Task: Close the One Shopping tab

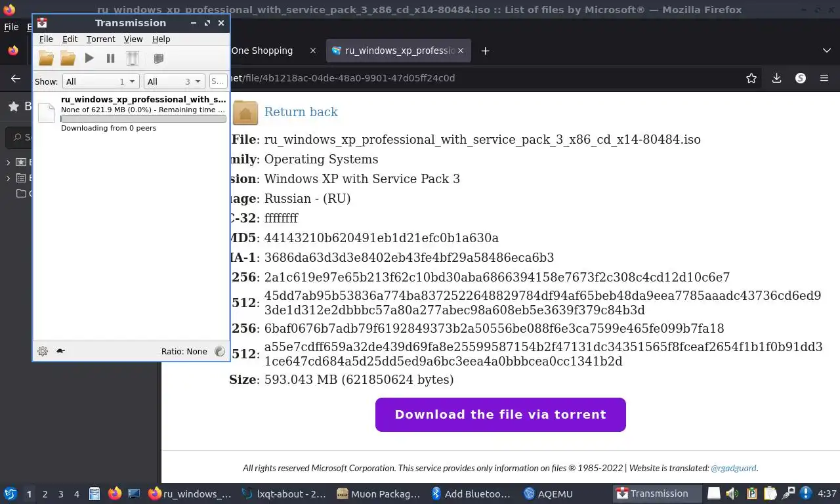Action: coord(313,51)
